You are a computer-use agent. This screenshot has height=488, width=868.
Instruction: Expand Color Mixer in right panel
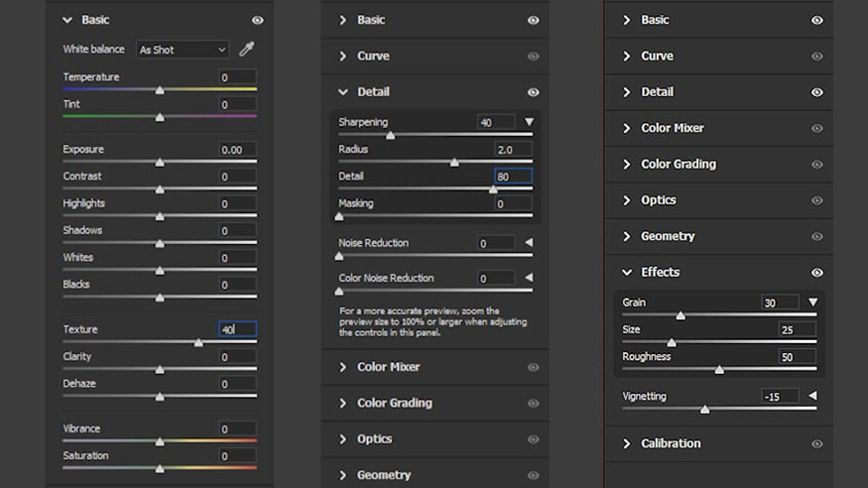627,128
